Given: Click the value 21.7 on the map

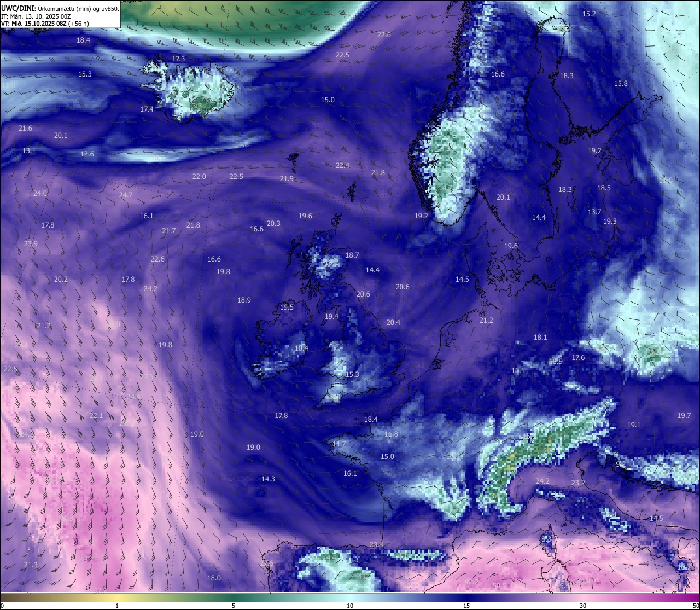Looking at the screenshot, I should coord(169,231).
